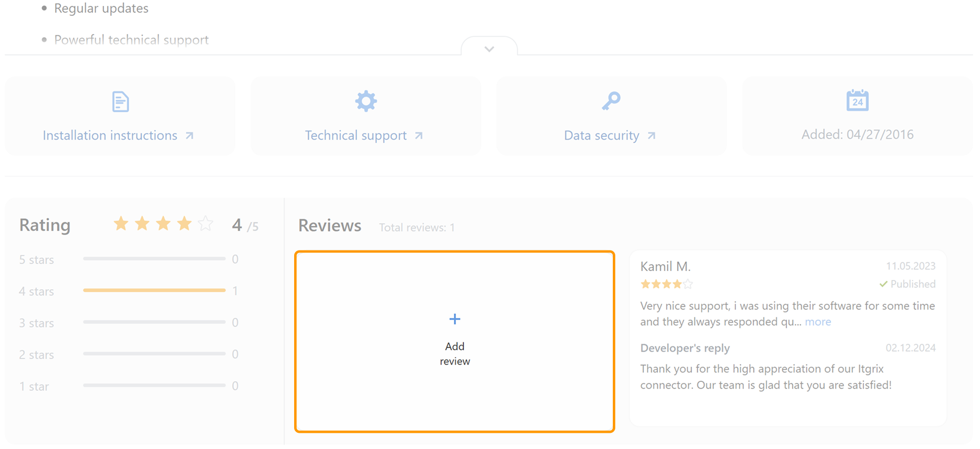Viewport: 980px width, 449px height.
Task: Open the Technical support link
Action: tap(355, 136)
